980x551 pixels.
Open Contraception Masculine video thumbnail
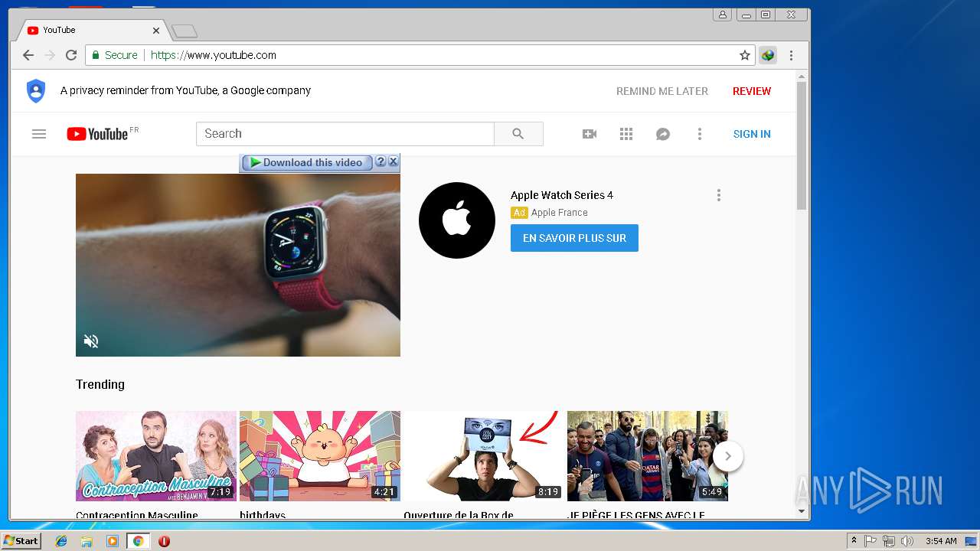(x=156, y=456)
